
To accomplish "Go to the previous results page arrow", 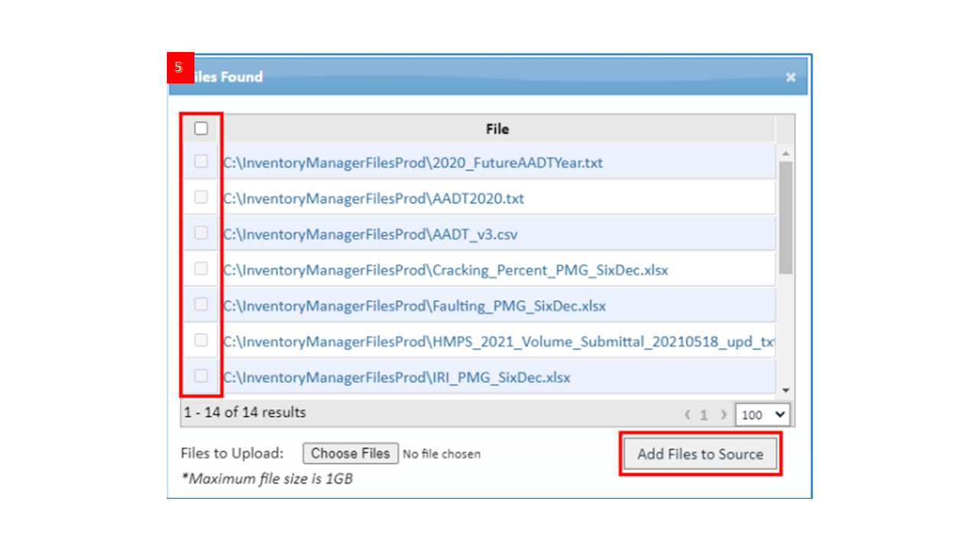I will coord(687,415).
